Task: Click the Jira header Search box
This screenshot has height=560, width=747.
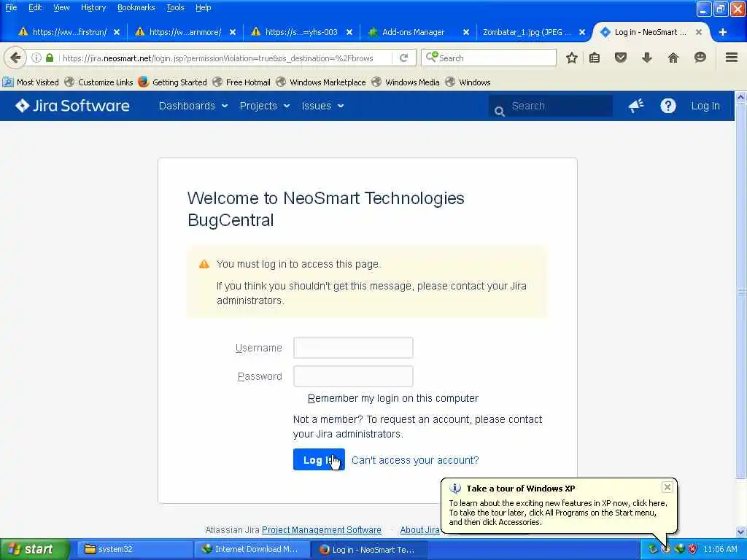Action: (550, 106)
